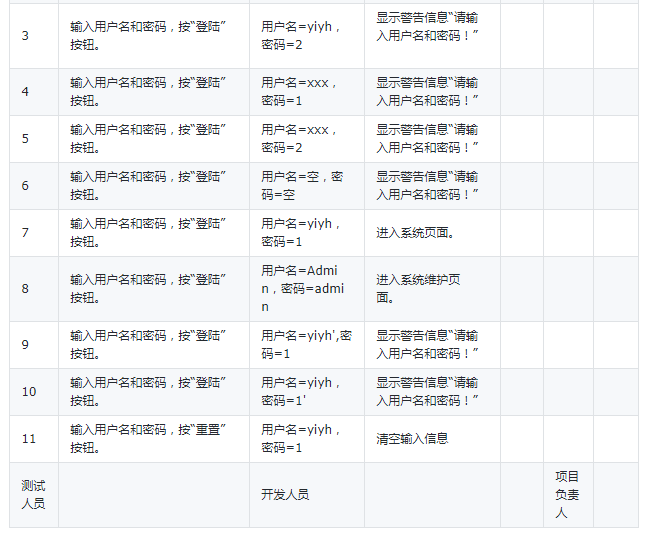
Task: Click the empty cell after '测试人员'
Action: (x=154, y=495)
